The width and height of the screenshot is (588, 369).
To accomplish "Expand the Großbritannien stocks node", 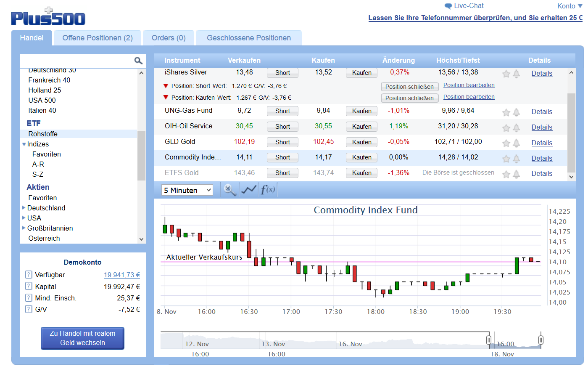I will (x=24, y=228).
